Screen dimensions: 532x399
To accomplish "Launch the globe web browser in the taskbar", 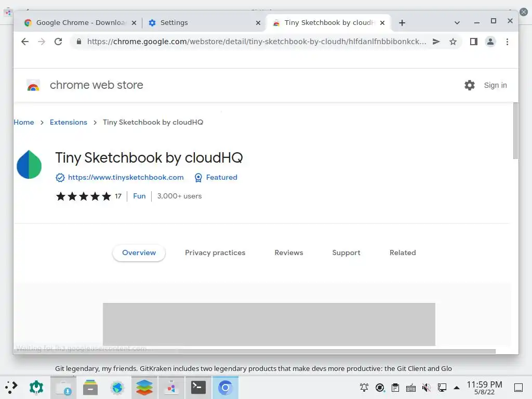I will coord(117,388).
